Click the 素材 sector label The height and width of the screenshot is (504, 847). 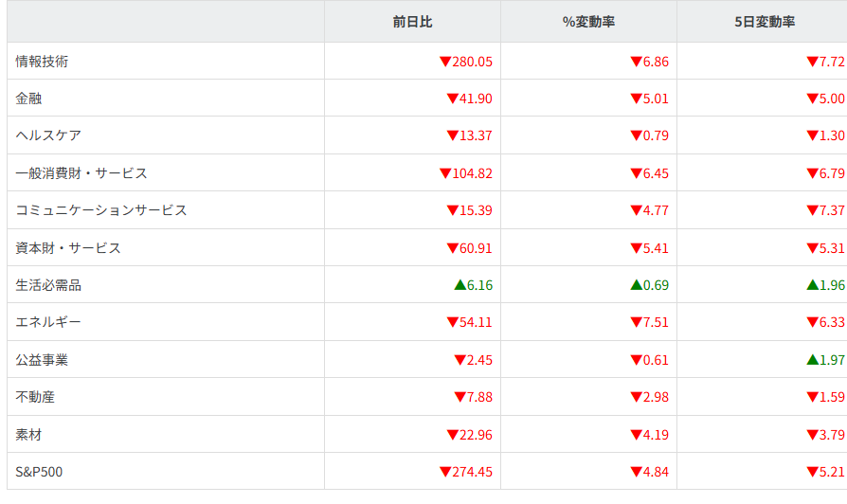[x=29, y=435]
